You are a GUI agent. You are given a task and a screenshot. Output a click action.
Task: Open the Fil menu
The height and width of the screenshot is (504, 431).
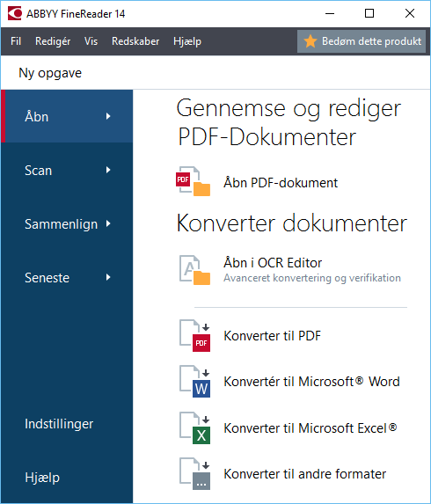[16, 41]
